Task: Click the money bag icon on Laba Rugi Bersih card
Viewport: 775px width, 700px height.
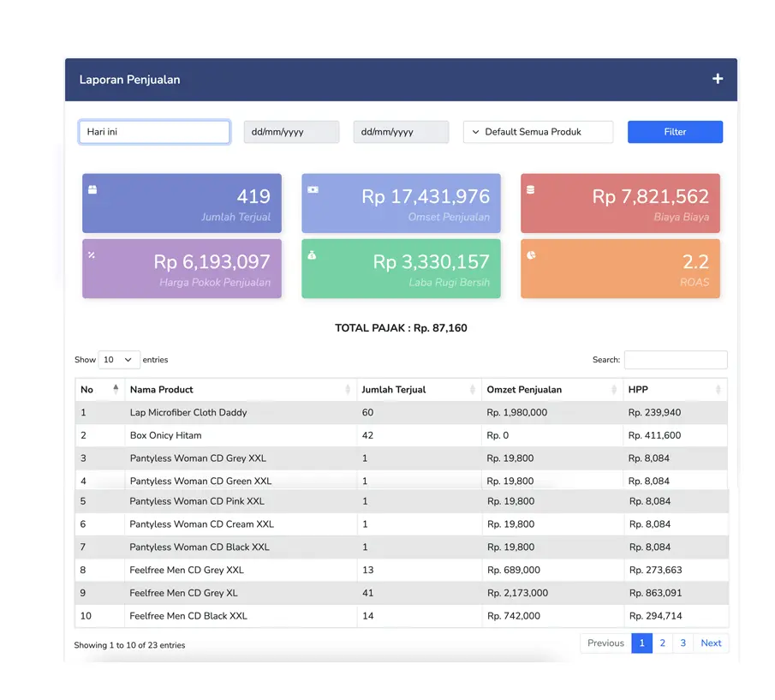Action: pos(313,254)
